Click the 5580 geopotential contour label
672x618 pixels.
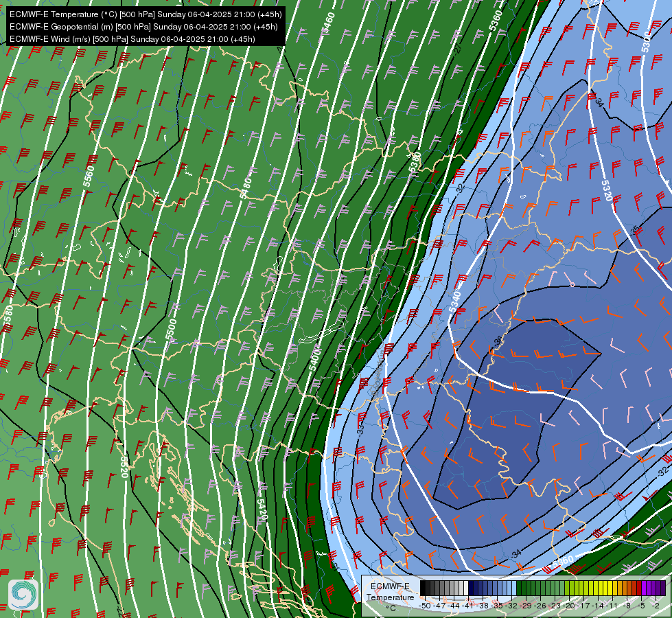8,317
